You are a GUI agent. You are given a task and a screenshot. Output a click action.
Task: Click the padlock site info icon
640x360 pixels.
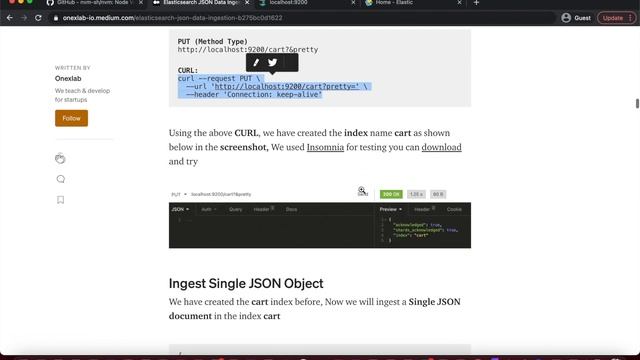56,18
